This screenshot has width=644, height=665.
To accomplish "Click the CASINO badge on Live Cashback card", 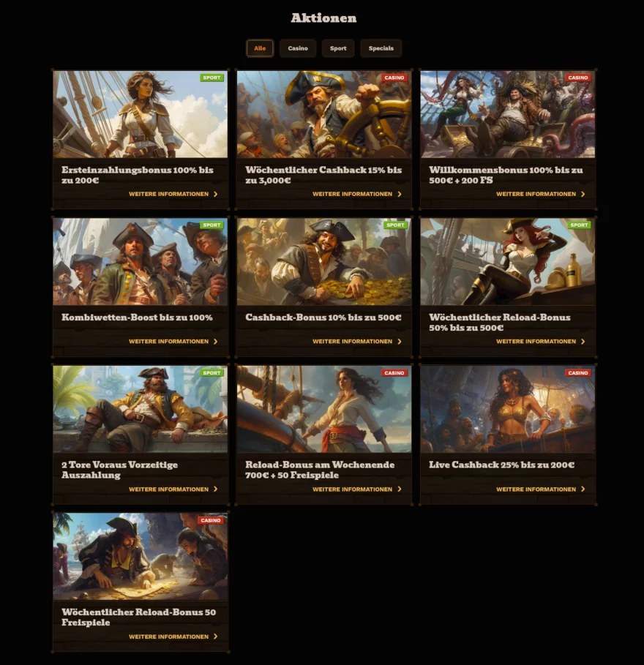I will point(578,373).
